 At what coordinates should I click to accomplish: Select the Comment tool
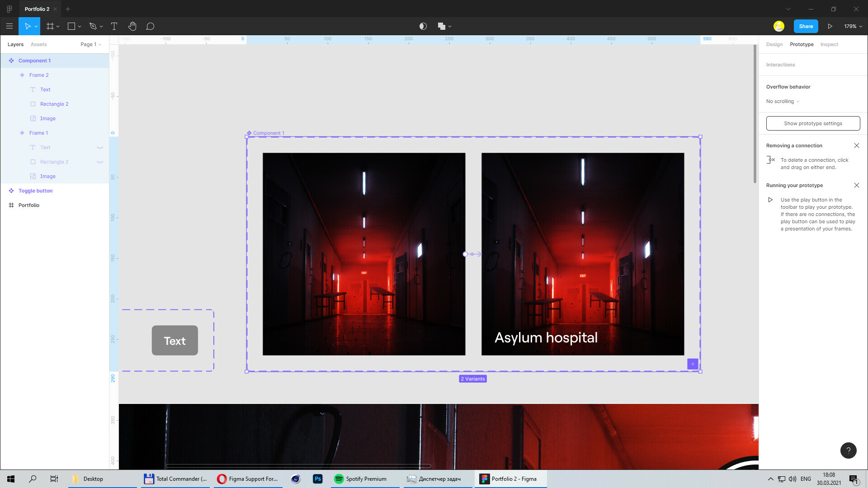(x=150, y=26)
